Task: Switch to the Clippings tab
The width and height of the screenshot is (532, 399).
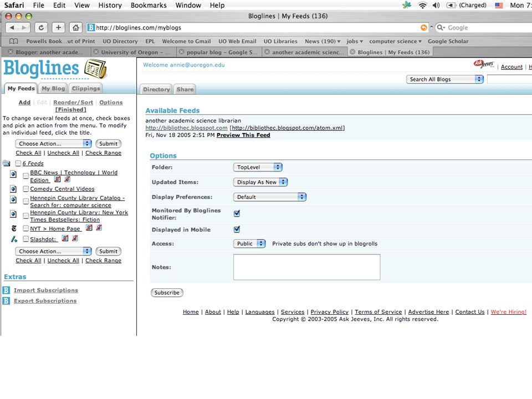Action: point(86,88)
